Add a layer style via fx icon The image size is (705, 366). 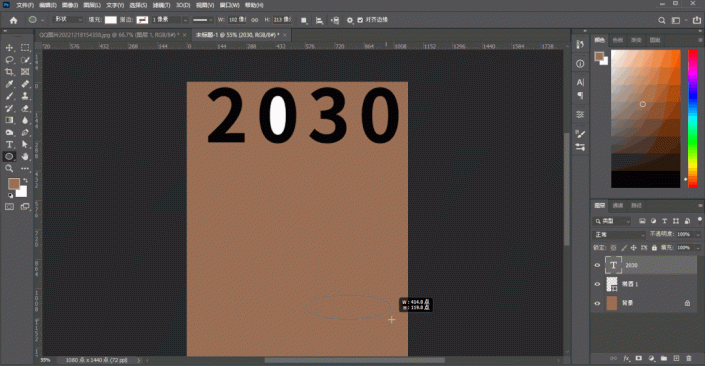pos(626,358)
